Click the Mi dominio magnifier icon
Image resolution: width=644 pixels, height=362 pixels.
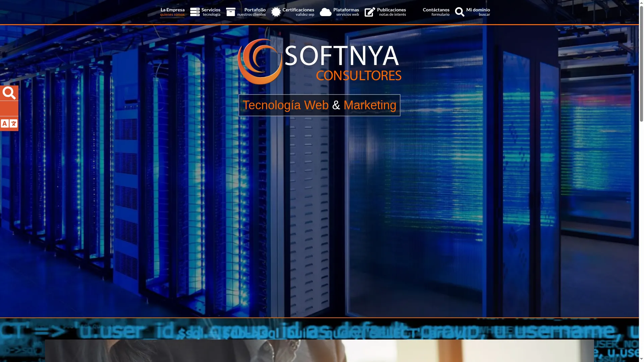(x=460, y=12)
